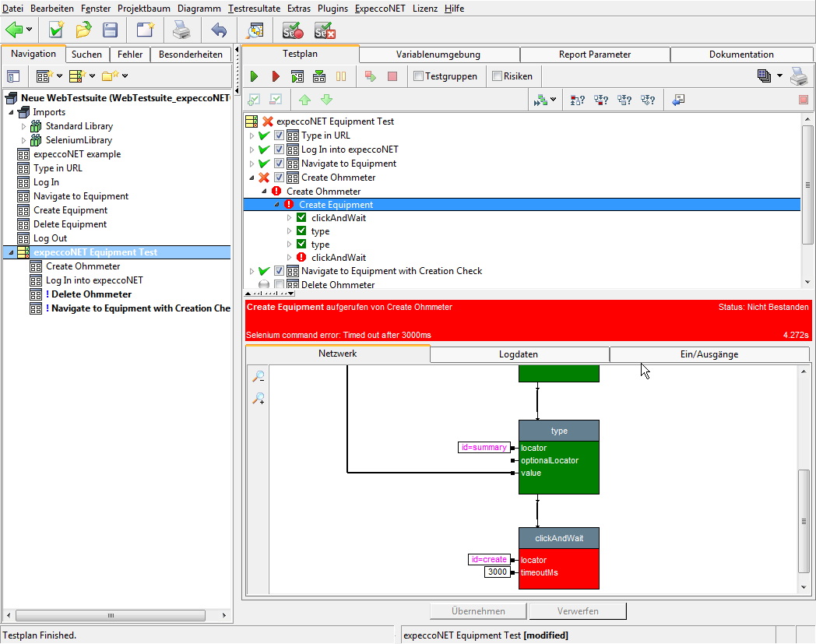The height and width of the screenshot is (644, 816).
Task: Click the open folder icon in toolbar
Action: pyautogui.click(x=83, y=30)
